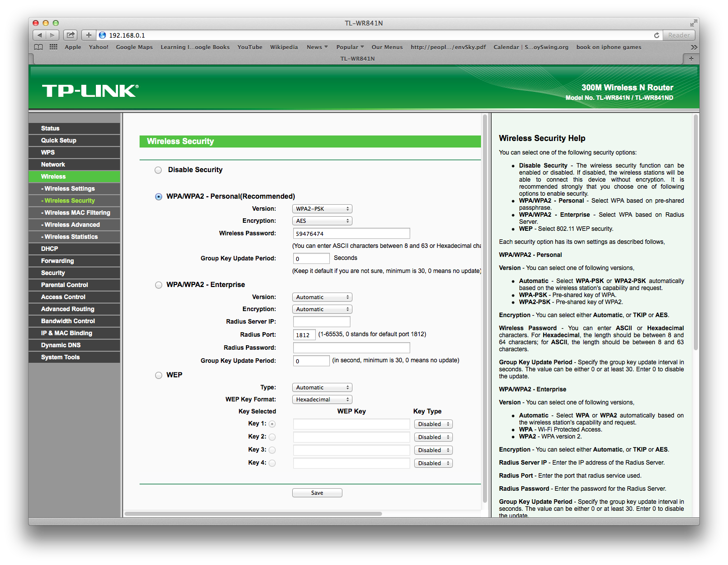
Task: Show more bookmarks with the double chevron
Action: click(694, 47)
